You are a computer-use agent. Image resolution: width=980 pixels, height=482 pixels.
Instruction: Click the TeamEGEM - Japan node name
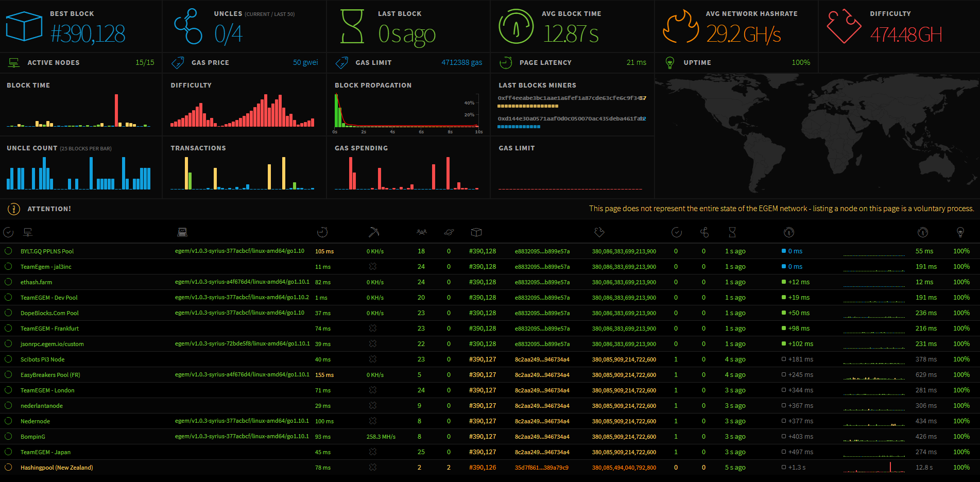point(46,452)
